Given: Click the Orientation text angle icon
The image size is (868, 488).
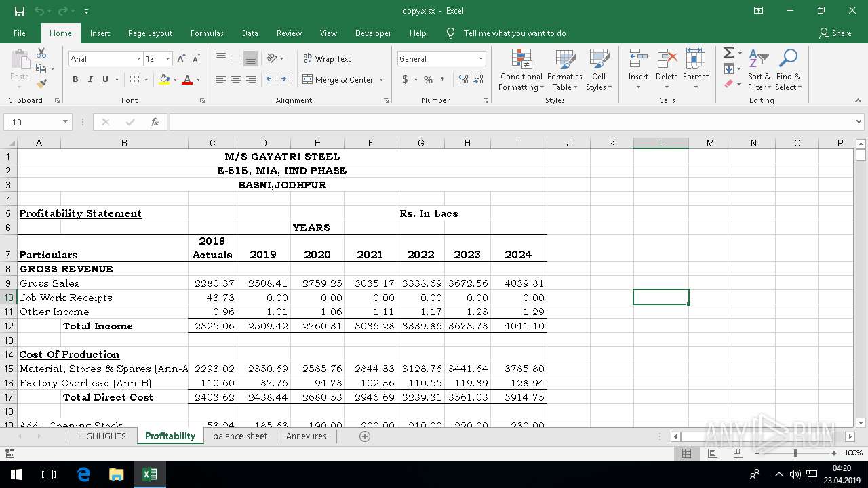Looking at the screenshot, I should (272, 58).
